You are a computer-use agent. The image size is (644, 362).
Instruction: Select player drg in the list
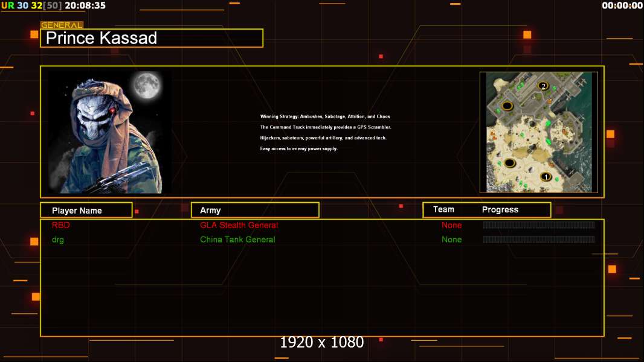click(58, 240)
